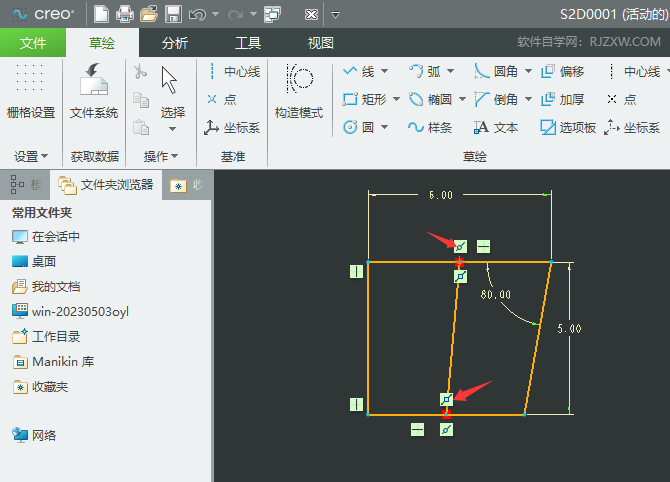The image size is (670, 482).
Task: Click the Cut scissors icon
Action: (140, 71)
